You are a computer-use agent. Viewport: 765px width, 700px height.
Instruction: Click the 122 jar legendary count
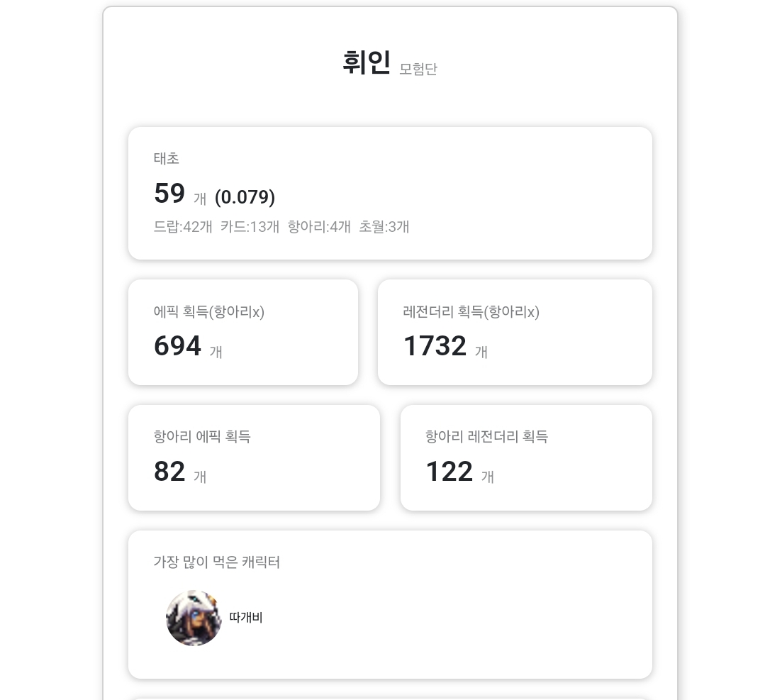[449, 472]
